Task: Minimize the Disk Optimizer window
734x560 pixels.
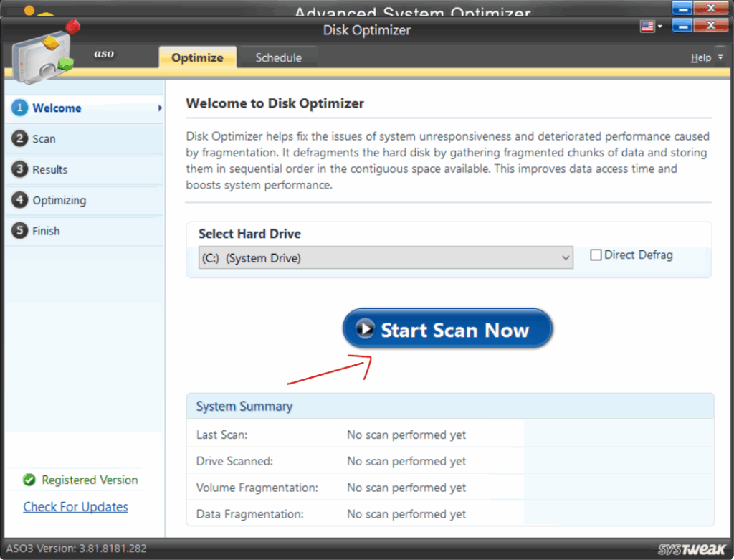Action: click(x=682, y=25)
